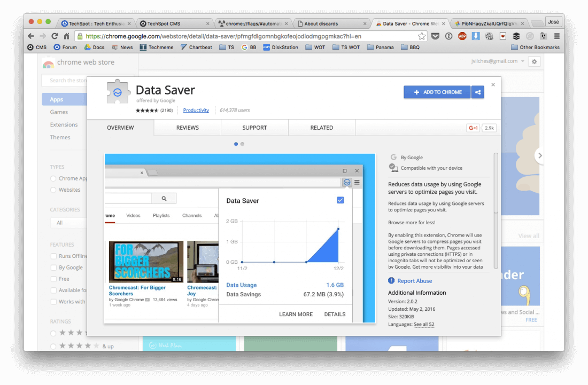Switch to the Related tab

[x=322, y=128]
